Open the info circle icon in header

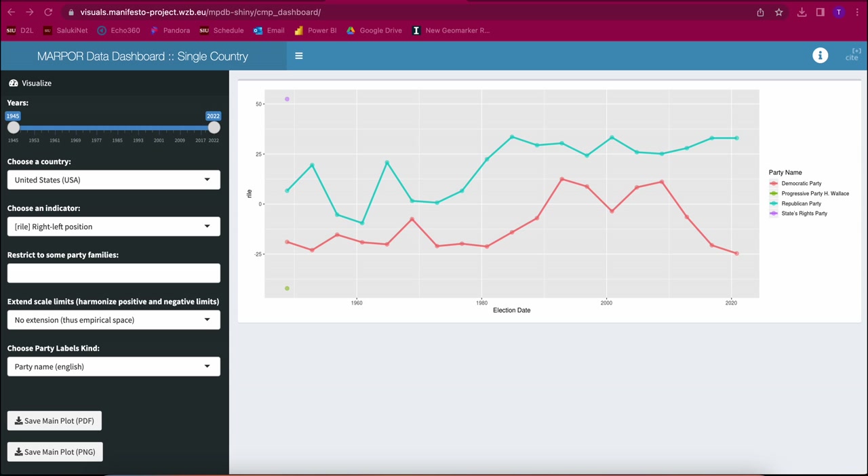point(820,56)
